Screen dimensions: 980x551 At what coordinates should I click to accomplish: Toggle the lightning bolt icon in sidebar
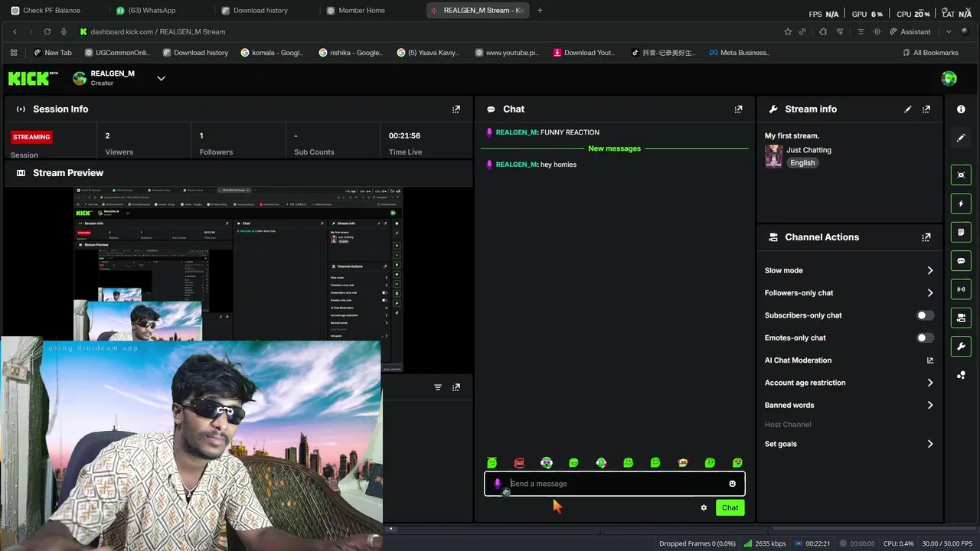tap(961, 204)
